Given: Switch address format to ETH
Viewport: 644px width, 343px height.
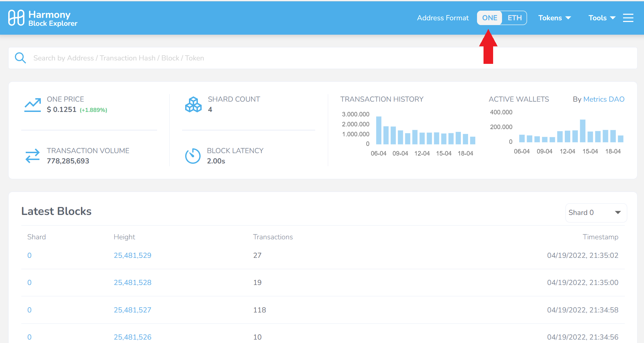Looking at the screenshot, I should (x=514, y=18).
